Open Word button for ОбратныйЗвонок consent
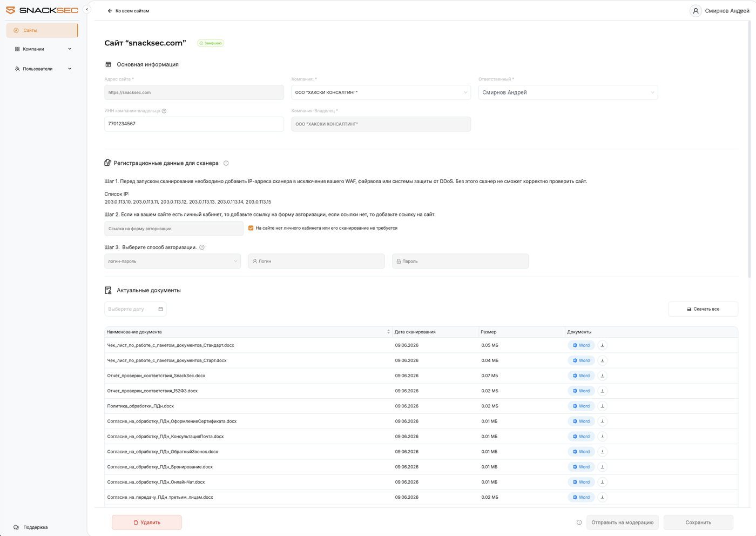Image resolution: width=756 pixels, height=536 pixels. [x=581, y=452]
